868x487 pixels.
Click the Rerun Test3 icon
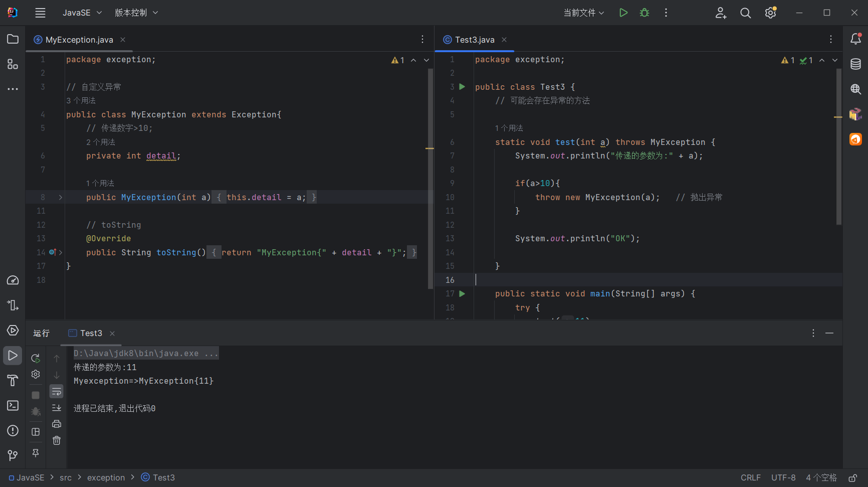click(x=36, y=358)
